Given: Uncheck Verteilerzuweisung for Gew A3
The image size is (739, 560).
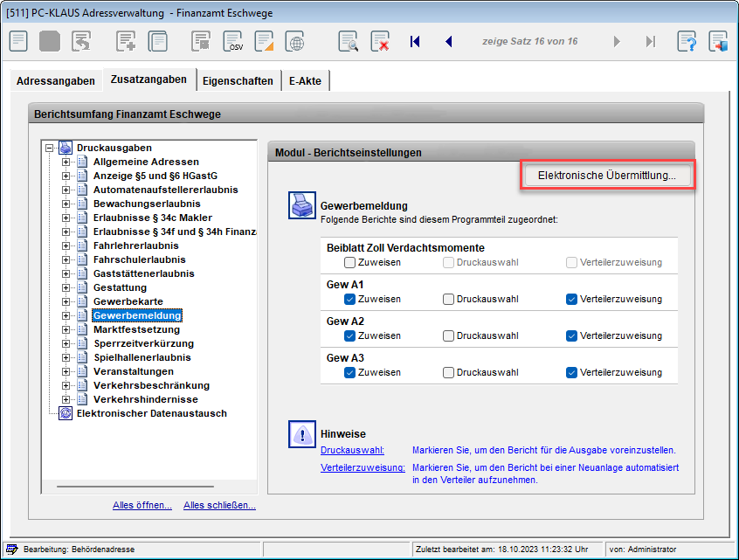Looking at the screenshot, I should (x=571, y=372).
